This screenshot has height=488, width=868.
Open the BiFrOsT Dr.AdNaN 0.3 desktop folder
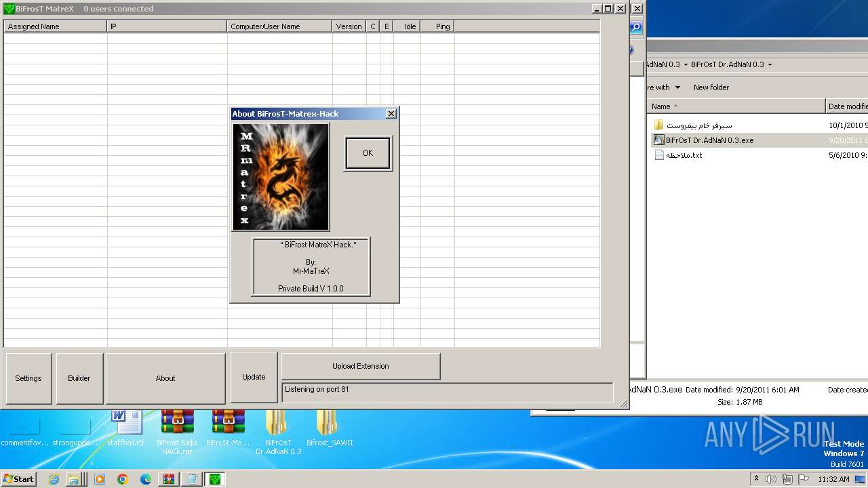279,432
